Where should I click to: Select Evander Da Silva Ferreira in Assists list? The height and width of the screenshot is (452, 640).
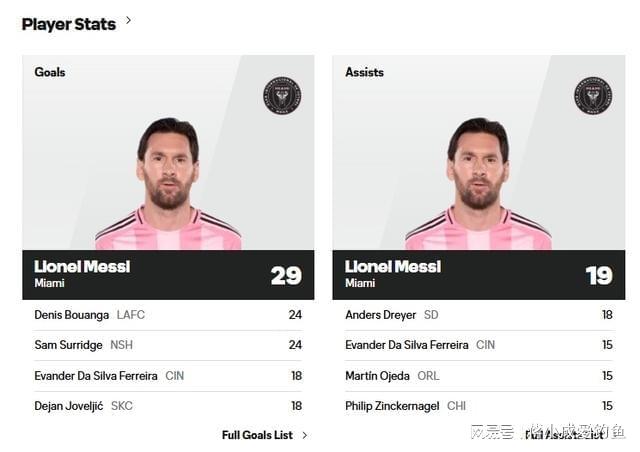tap(406, 345)
